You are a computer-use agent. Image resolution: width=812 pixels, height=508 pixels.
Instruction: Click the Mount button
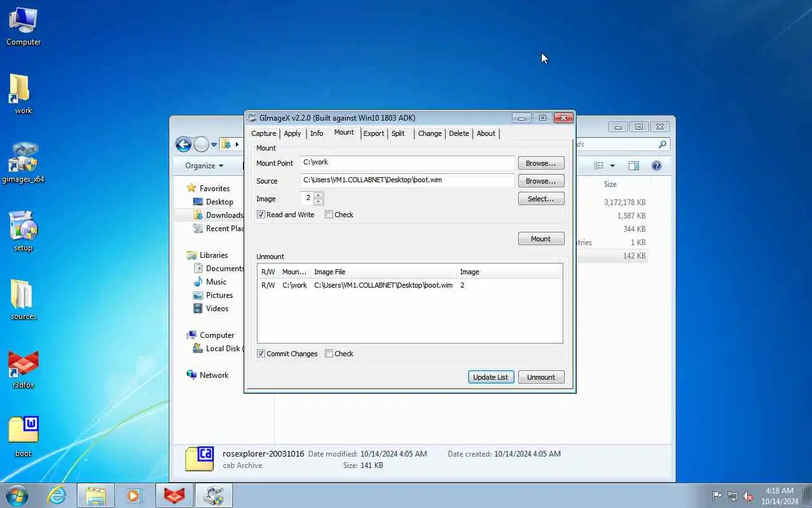tap(541, 239)
